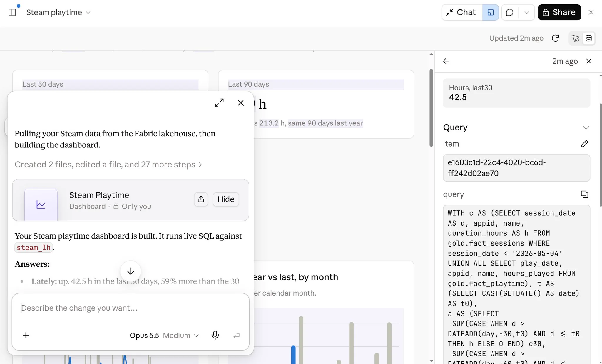Click the refresh dashboard icon
The width and height of the screenshot is (602, 364).
coord(555,38)
